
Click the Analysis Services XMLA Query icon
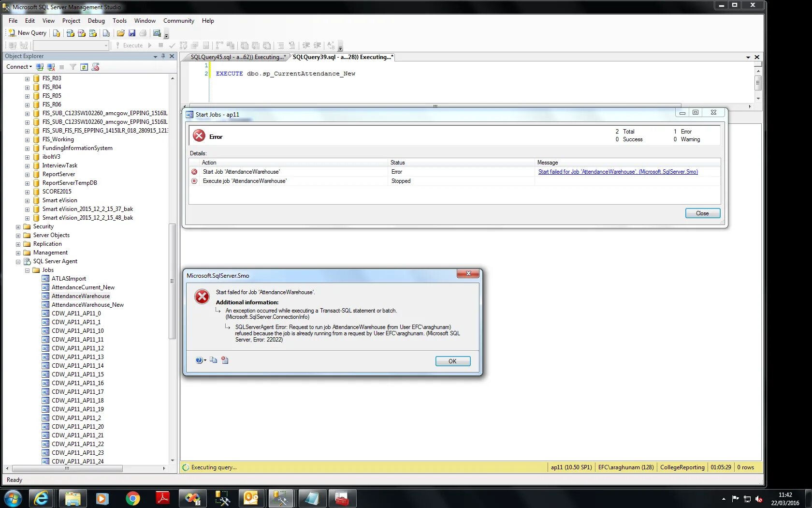(93, 33)
